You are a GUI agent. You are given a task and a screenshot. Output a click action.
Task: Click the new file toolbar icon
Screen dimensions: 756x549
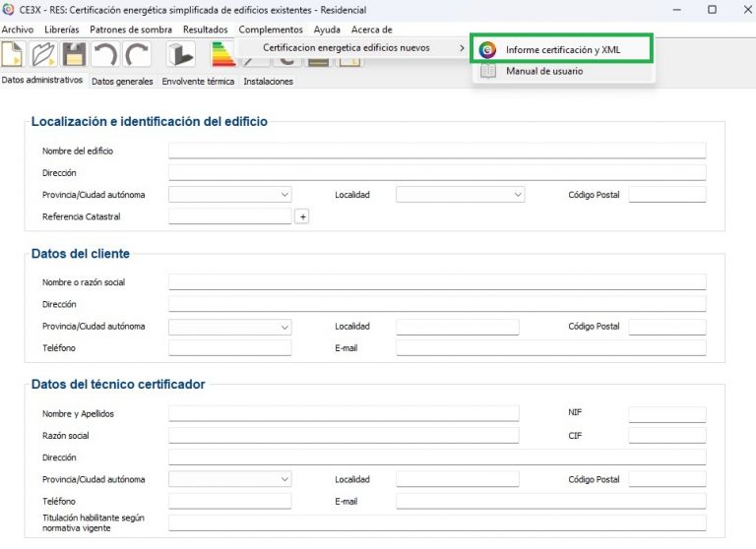pos(14,54)
